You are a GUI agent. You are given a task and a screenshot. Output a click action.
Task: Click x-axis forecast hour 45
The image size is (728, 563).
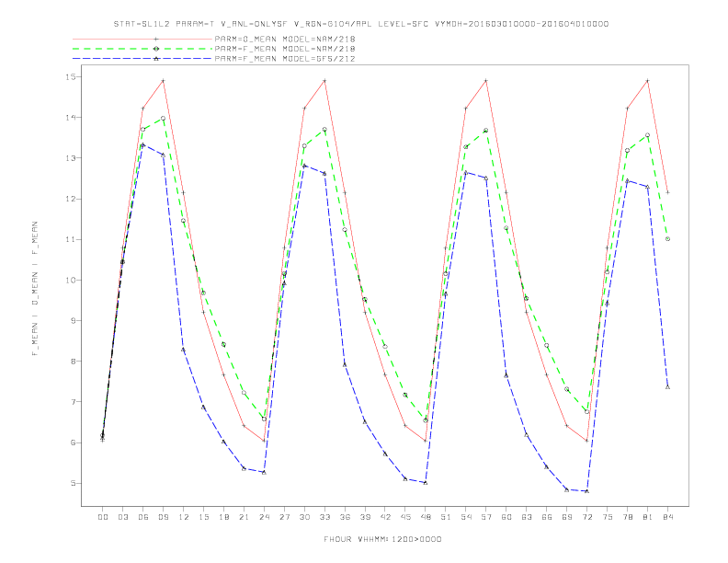[405, 517]
